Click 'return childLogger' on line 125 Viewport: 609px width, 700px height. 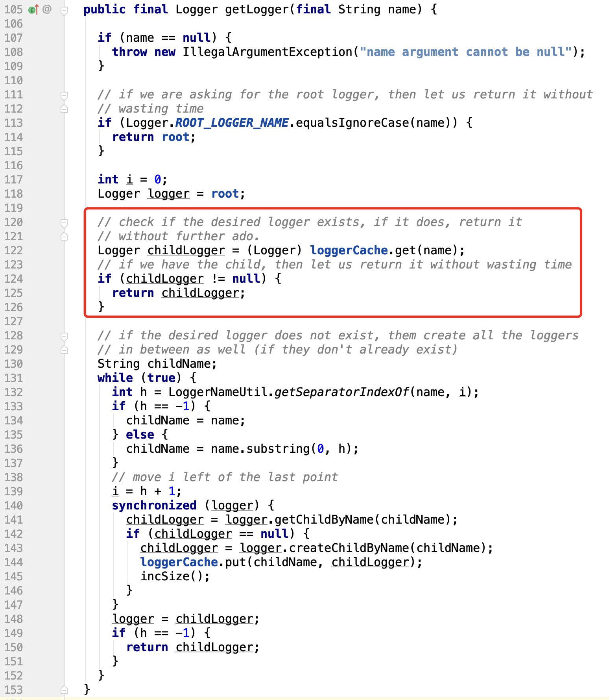coord(179,293)
